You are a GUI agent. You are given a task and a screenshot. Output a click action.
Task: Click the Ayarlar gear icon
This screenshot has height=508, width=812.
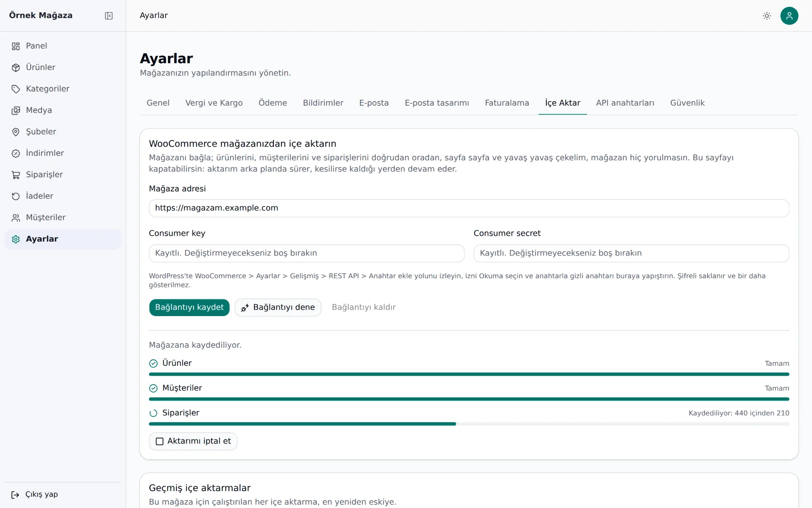[x=16, y=239]
